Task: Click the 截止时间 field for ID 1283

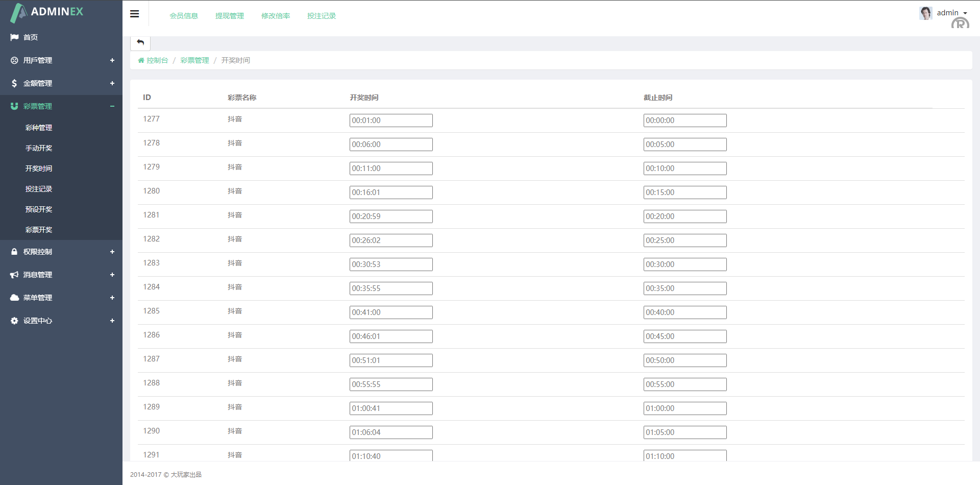Action: [684, 264]
